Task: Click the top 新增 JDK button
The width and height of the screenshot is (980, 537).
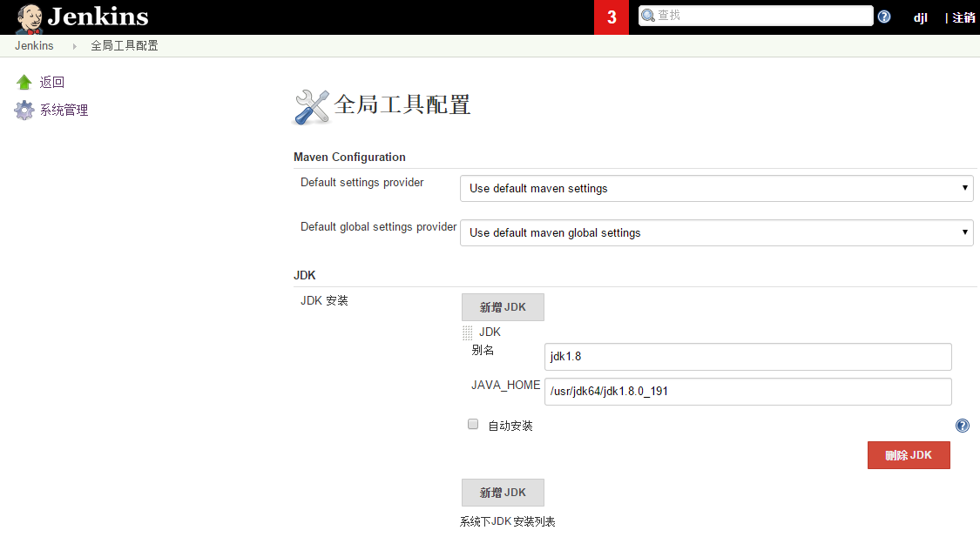Action: point(503,307)
